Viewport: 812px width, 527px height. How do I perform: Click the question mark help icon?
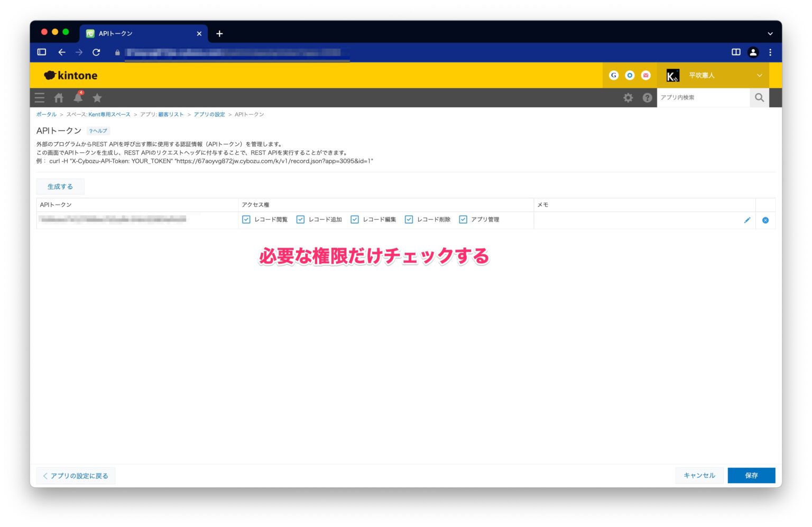tap(647, 97)
